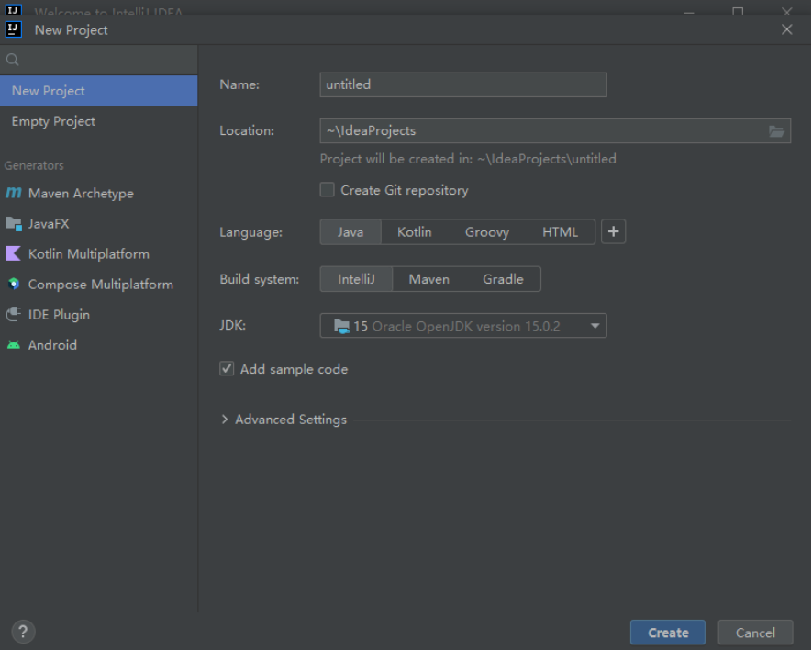The height and width of the screenshot is (650, 812).
Task: Select Maven Archetype generator label
Action: click(81, 194)
